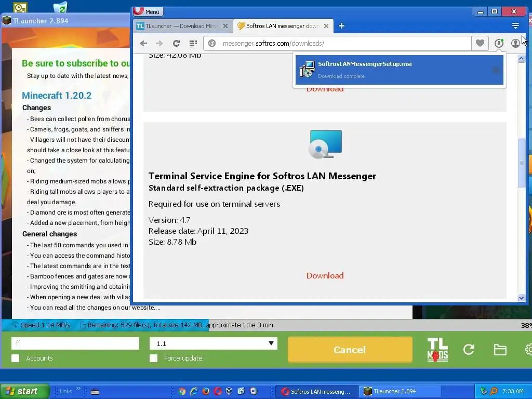Click the 7:33 AM clock
Image resolution: width=532 pixels, height=399 pixels.
click(x=513, y=391)
